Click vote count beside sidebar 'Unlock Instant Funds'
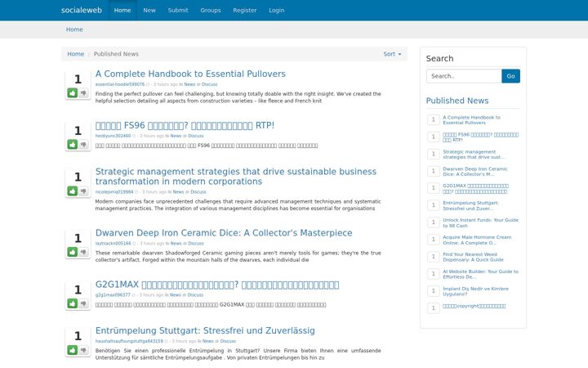The height and width of the screenshot is (368, 588). pos(434,222)
